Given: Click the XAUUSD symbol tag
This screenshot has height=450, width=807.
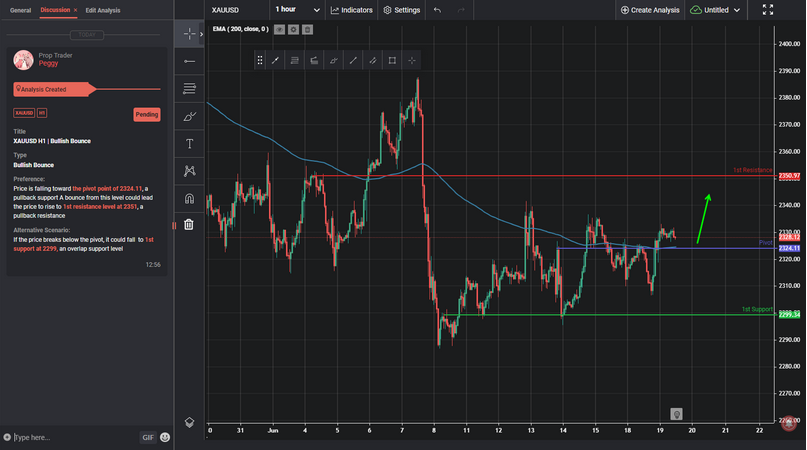Looking at the screenshot, I should click(x=24, y=113).
